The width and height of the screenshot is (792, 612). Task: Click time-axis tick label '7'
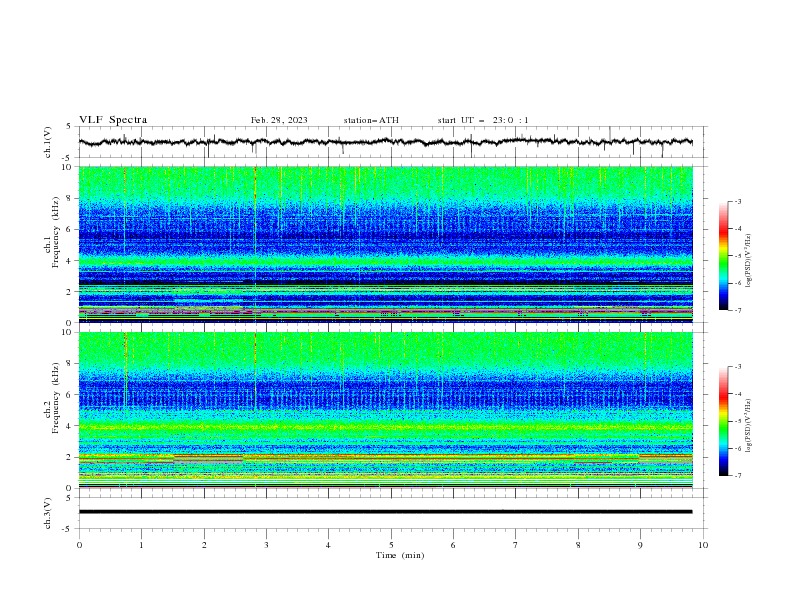click(x=516, y=545)
